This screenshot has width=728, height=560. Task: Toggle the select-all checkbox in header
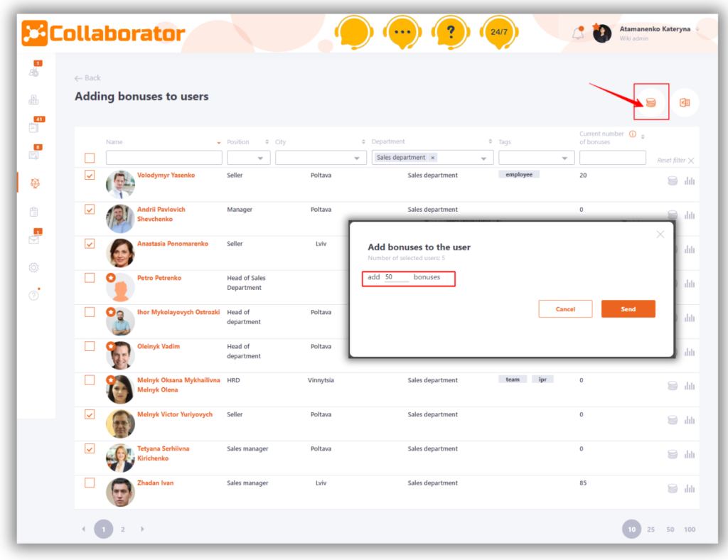(x=90, y=158)
